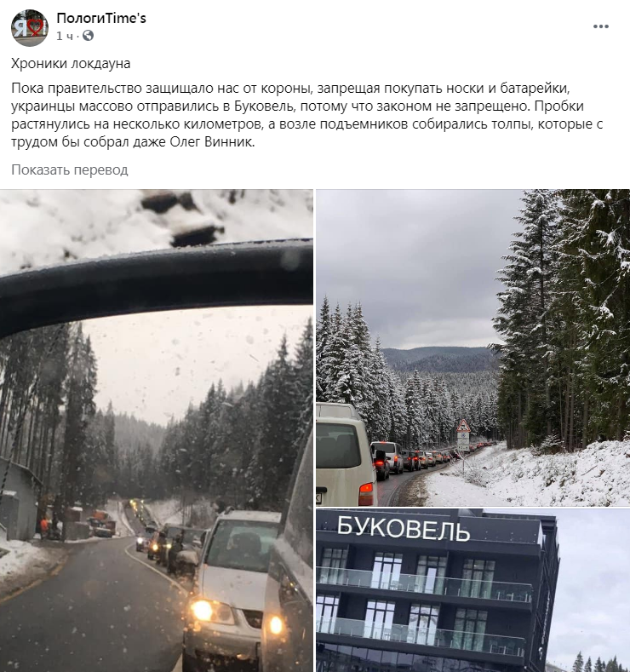Click the ПологиTime's profile avatar
This screenshot has height=672, width=630.
(30, 28)
